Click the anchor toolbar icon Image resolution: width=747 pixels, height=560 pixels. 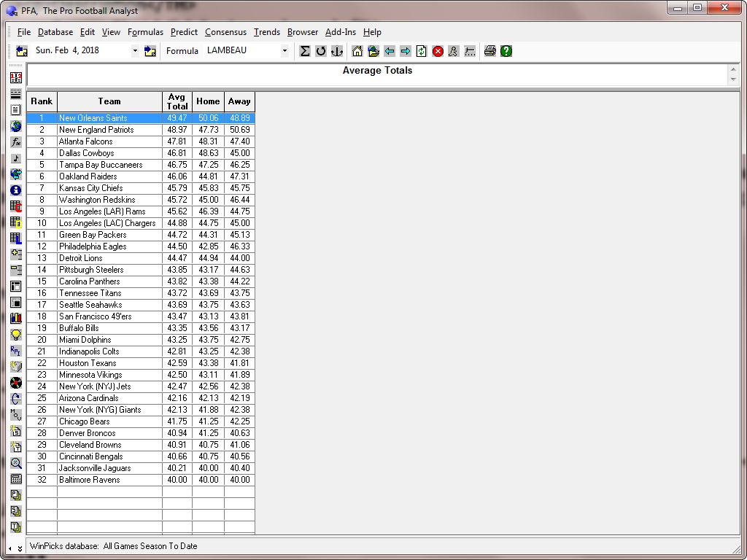coord(337,51)
